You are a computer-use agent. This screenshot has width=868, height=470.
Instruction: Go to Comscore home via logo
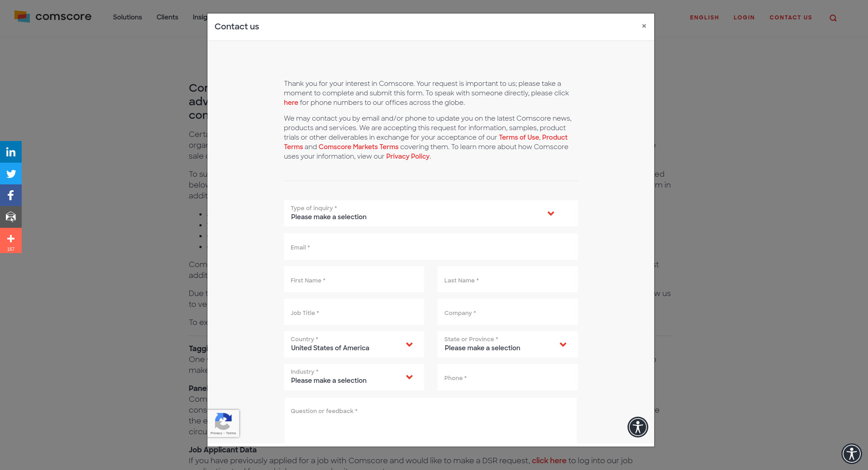pyautogui.click(x=53, y=17)
